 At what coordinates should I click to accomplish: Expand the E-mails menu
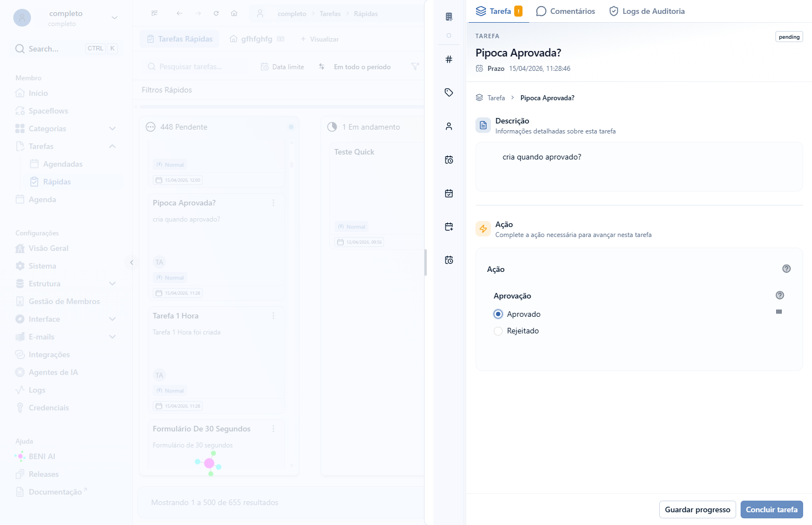tap(112, 337)
